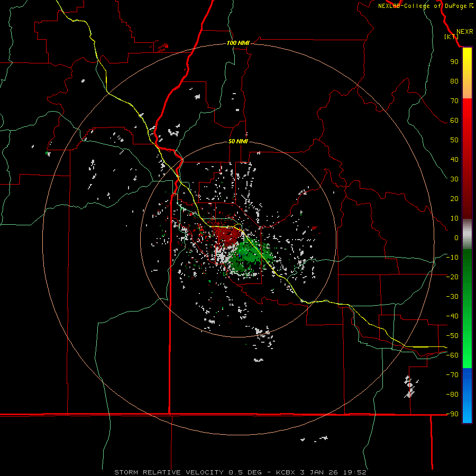
Task: Click the 50 value on color scale
Action: 454,140
